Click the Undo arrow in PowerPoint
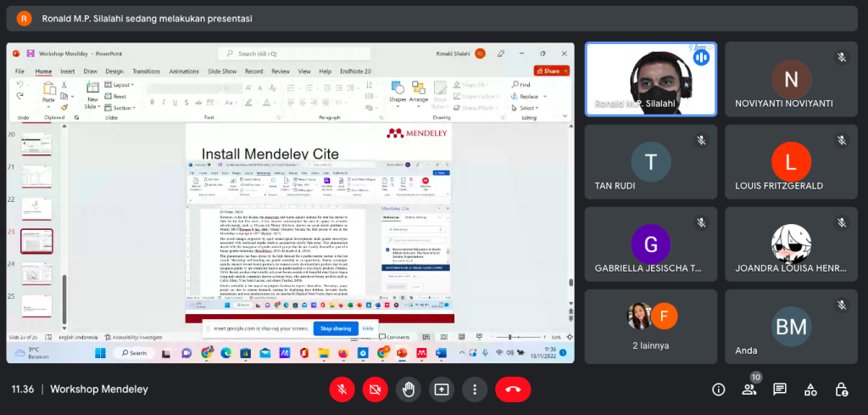 20,85
